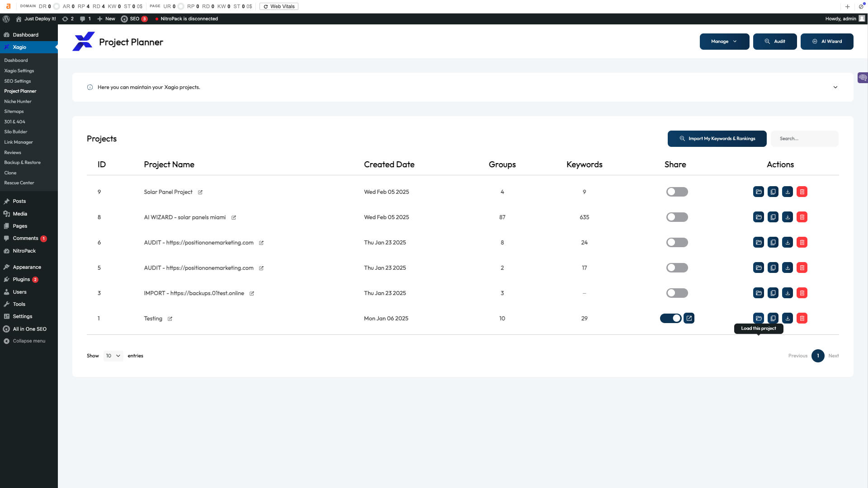Export the AI WIZARD solar panels miami project
The height and width of the screenshot is (488, 868).
[x=788, y=217]
